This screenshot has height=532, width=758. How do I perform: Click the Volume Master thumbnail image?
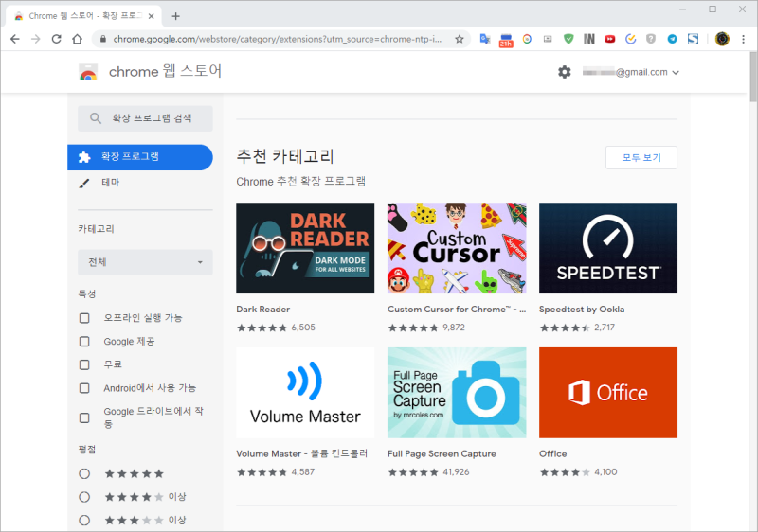pyautogui.click(x=305, y=393)
